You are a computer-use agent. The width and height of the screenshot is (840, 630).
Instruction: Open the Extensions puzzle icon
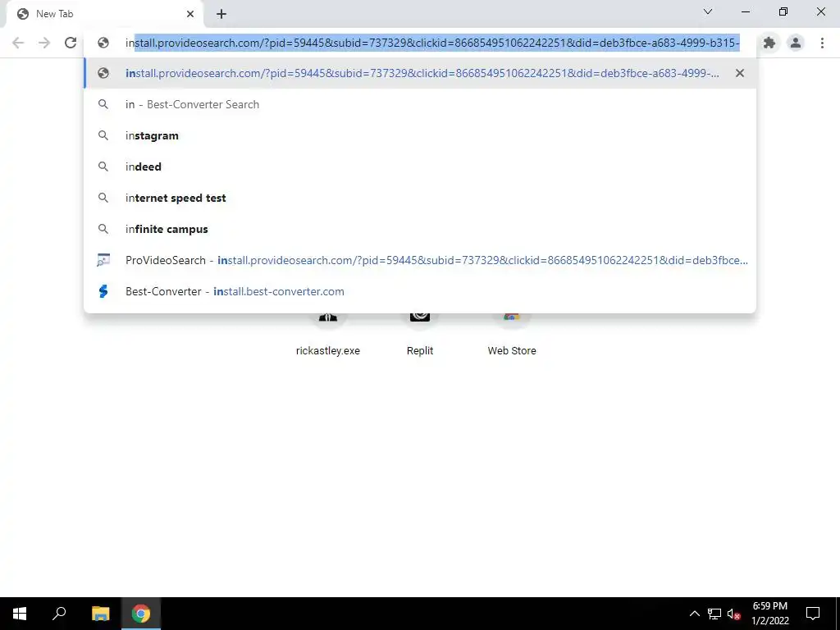[769, 43]
